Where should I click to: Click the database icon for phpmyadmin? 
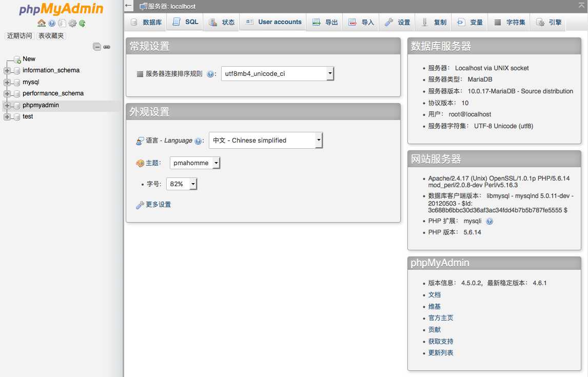click(17, 106)
